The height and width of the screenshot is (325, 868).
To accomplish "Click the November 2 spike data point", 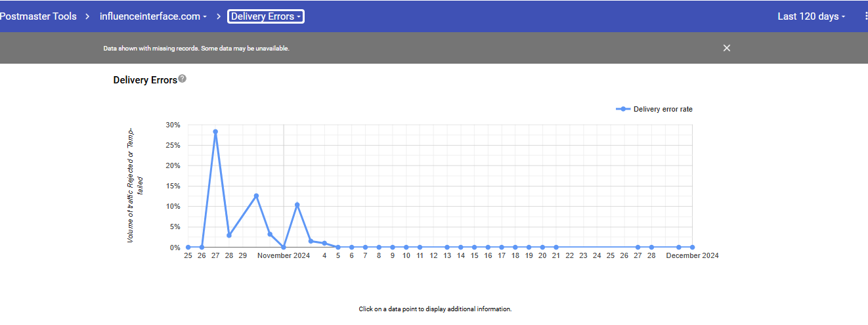I will tap(297, 205).
